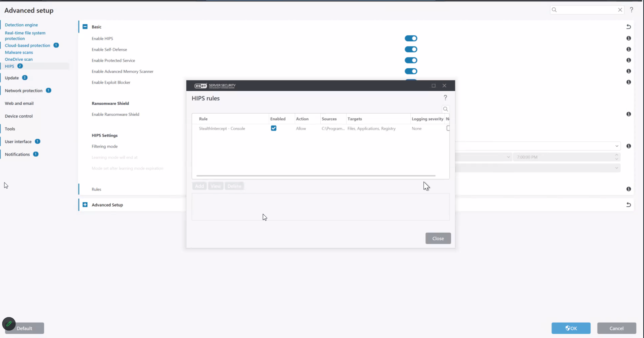Open the HIPS rules help question mark
This screenshot has height=338, width=644.
pyautogui.click(x=445, y=98)
